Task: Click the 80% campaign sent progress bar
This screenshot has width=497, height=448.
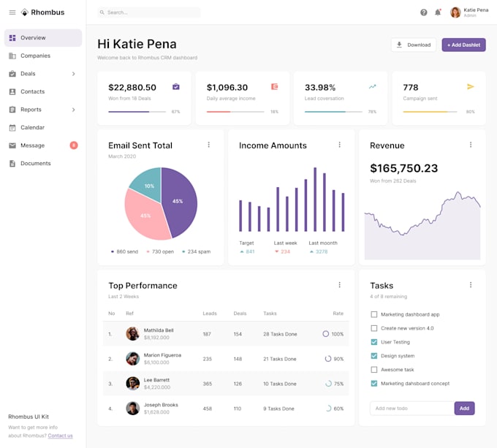Action: pos(430,112)
